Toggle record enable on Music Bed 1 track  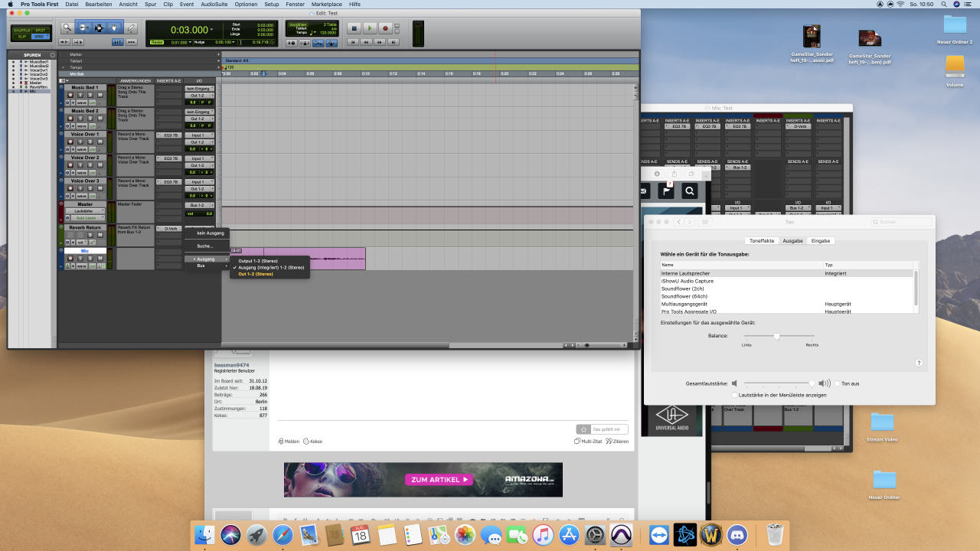coord(70,95)
